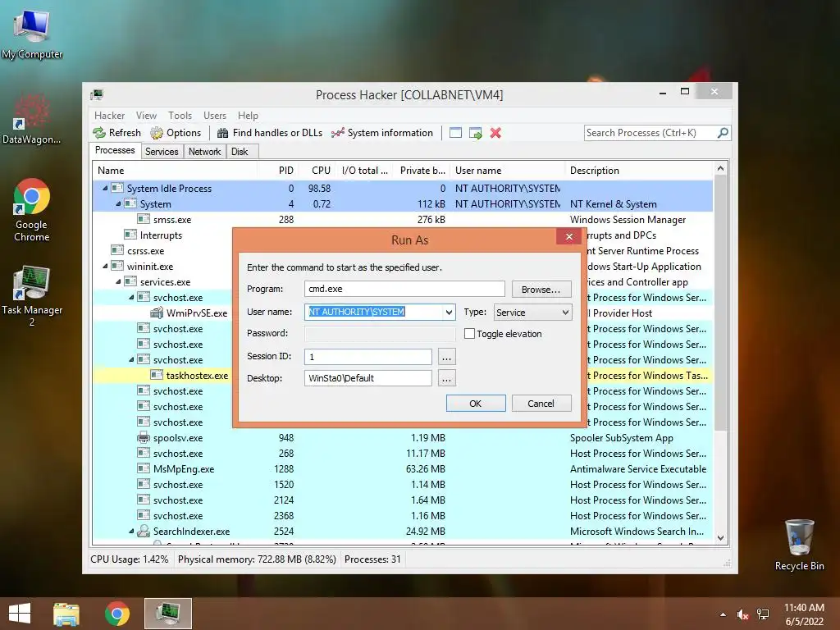
Task: Select the Processes tab
Action: click(115, 151)
